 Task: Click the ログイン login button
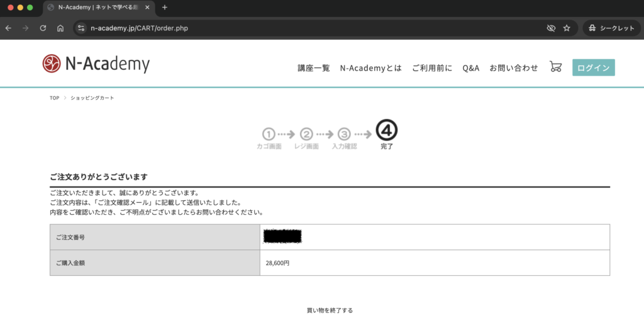point(593,68)
